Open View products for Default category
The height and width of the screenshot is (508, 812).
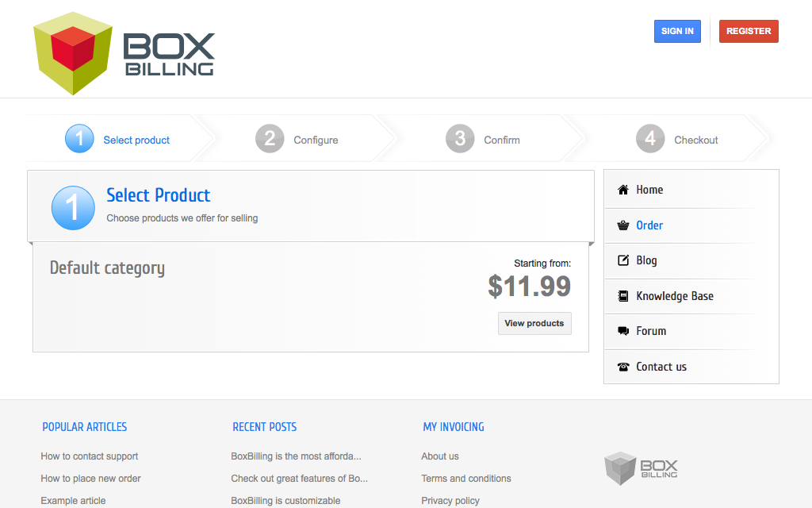coord(534,324)
